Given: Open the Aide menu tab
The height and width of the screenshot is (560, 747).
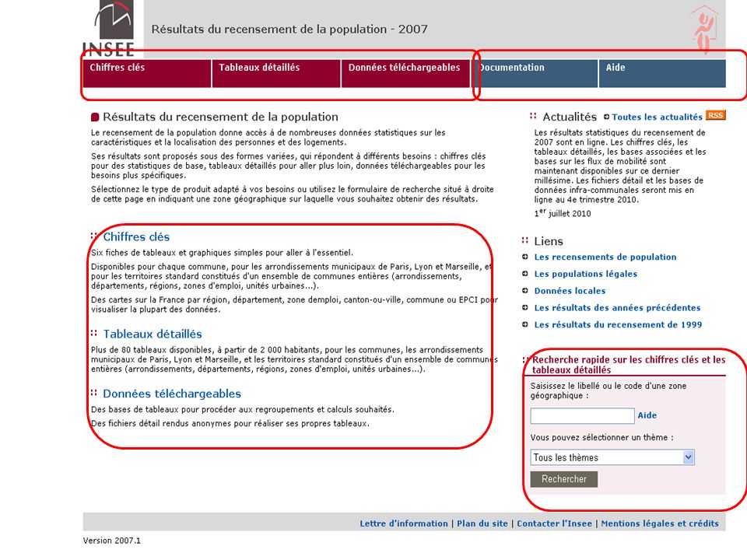Looking at the screenshot, I should 662,73.
